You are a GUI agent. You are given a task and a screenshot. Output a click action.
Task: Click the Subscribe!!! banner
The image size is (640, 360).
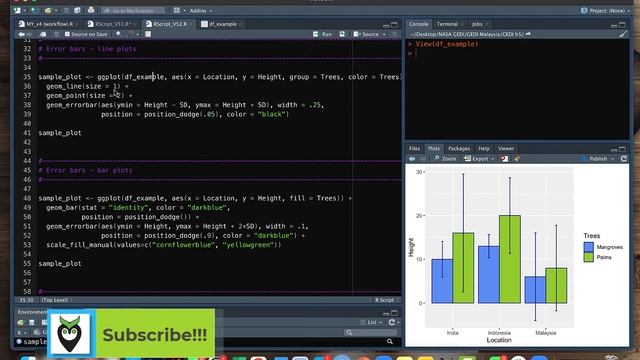coord(131,333)
